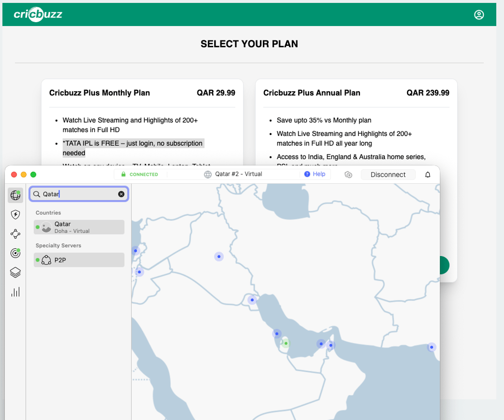The height and width of the screenshot is (420, 504).
Task: Click Save upto 35% vs Monthly plan text
Action: tap(324, 120)
